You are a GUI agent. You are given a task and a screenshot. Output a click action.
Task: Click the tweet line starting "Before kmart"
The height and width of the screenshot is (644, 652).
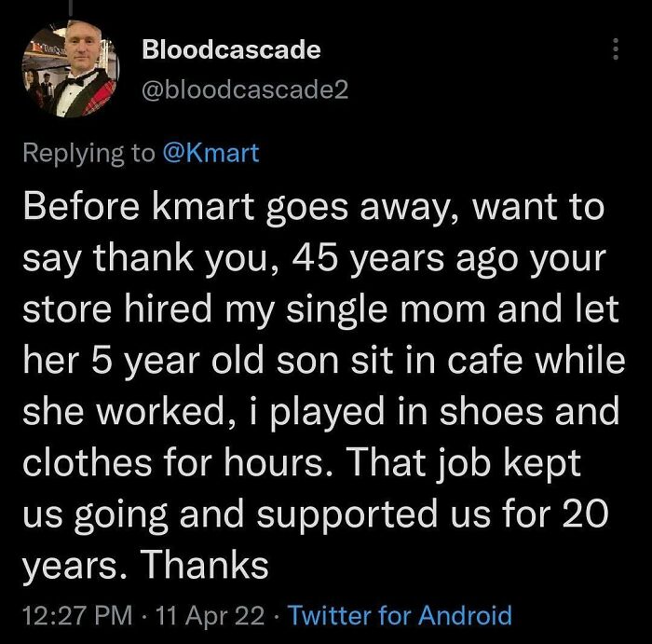313,208
